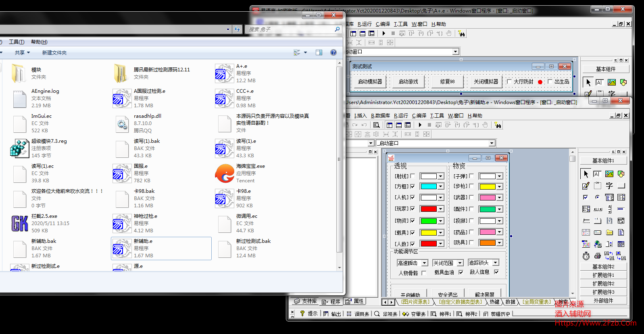
Task: Click the red color swatch for [玩家]
Action: click(x=429, y=209)
